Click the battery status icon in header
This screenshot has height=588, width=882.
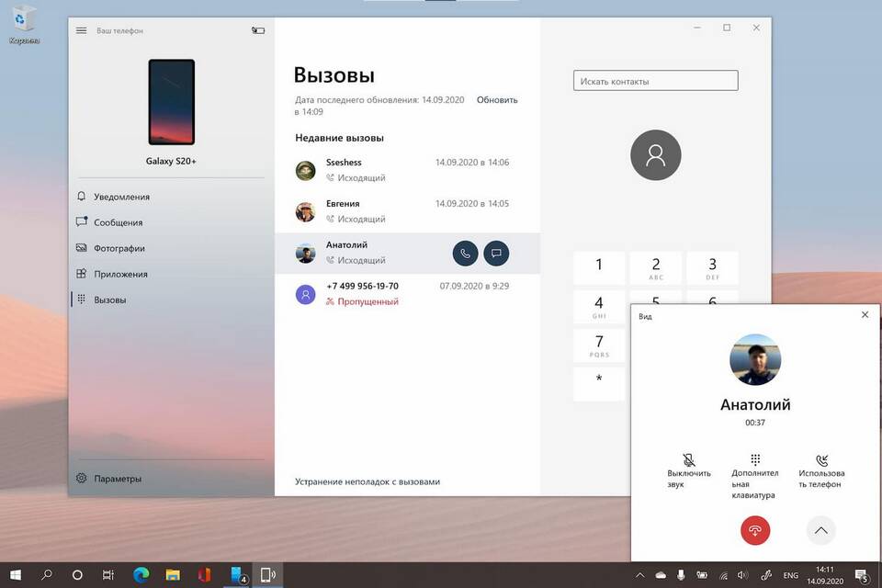[258, 30]
